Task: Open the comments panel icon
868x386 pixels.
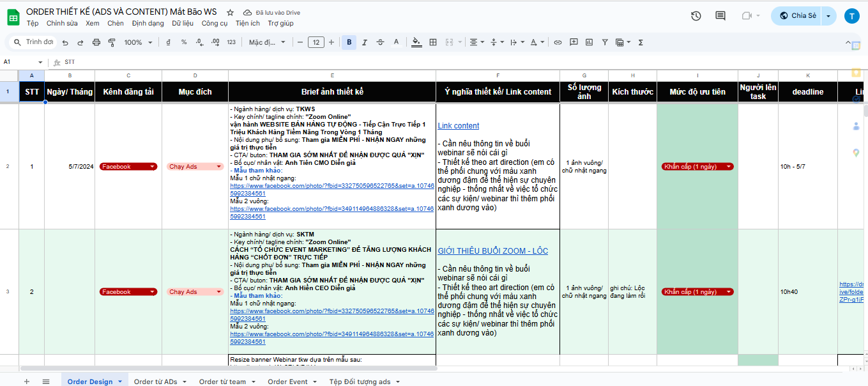Action: pyautogui.click(x=720, y=16)
